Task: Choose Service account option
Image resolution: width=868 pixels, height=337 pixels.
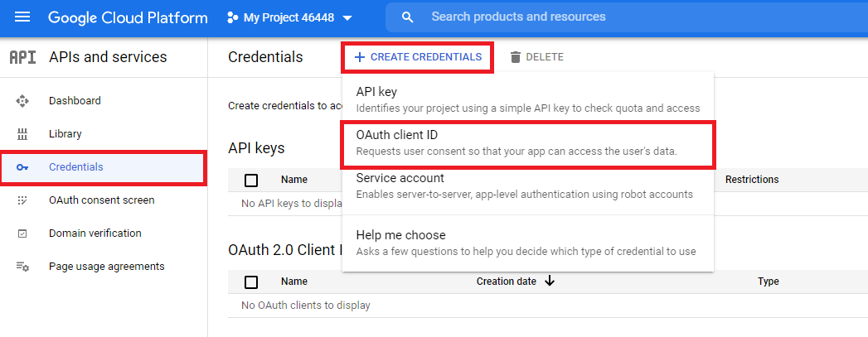Action: [x=528, y=186]
